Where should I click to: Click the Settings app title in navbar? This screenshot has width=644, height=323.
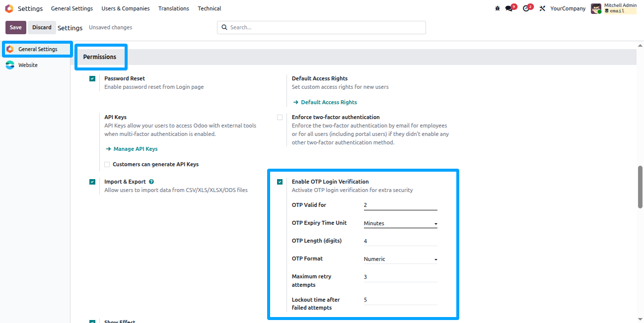[x=30, y=8]
